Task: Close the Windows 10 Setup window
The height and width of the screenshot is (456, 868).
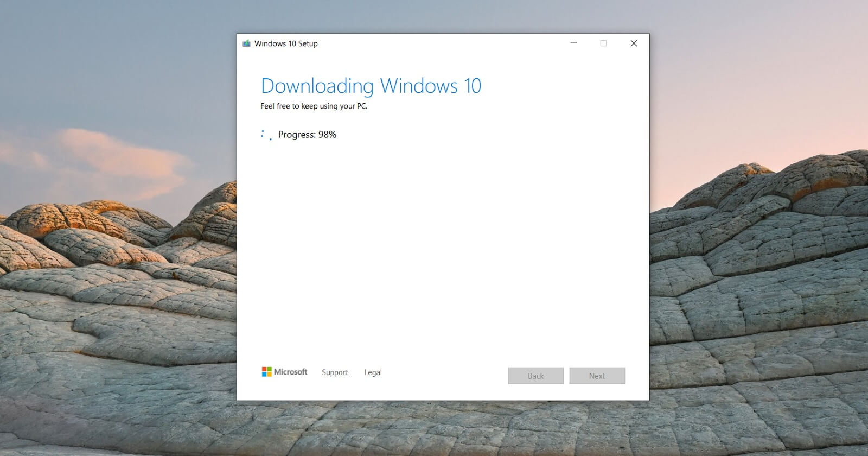Action: coord(634,43)
